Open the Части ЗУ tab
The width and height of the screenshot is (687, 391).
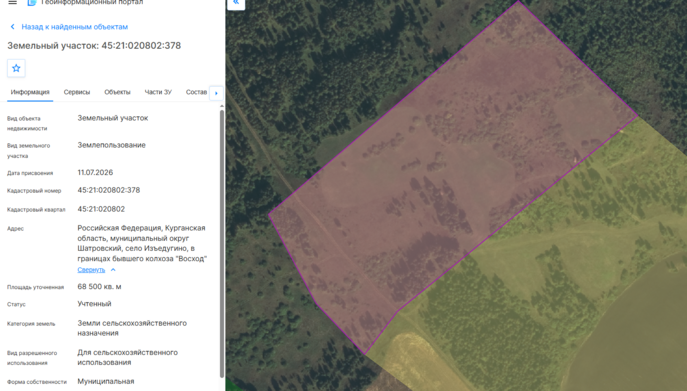click(x=158, y=92)
